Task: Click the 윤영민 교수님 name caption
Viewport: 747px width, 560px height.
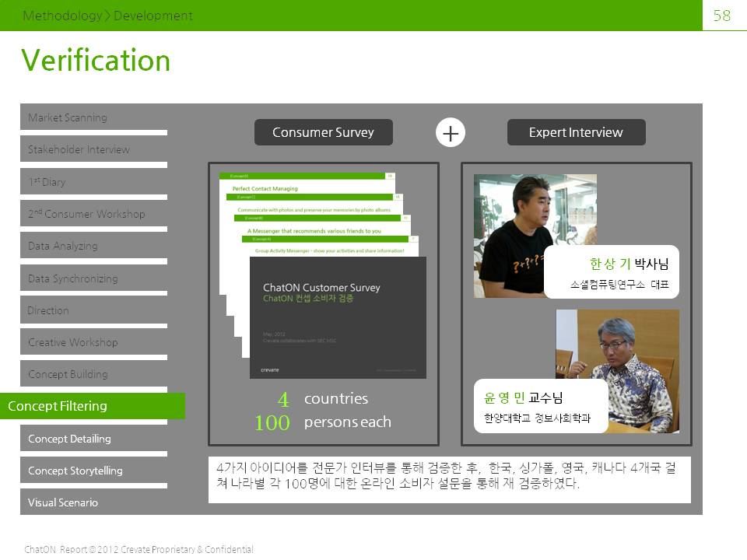Action: point(523,397)
